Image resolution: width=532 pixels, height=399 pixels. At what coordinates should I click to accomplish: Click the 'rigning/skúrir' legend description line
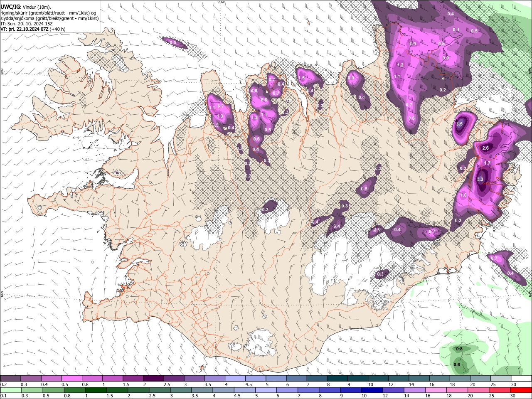click(49, 12)
